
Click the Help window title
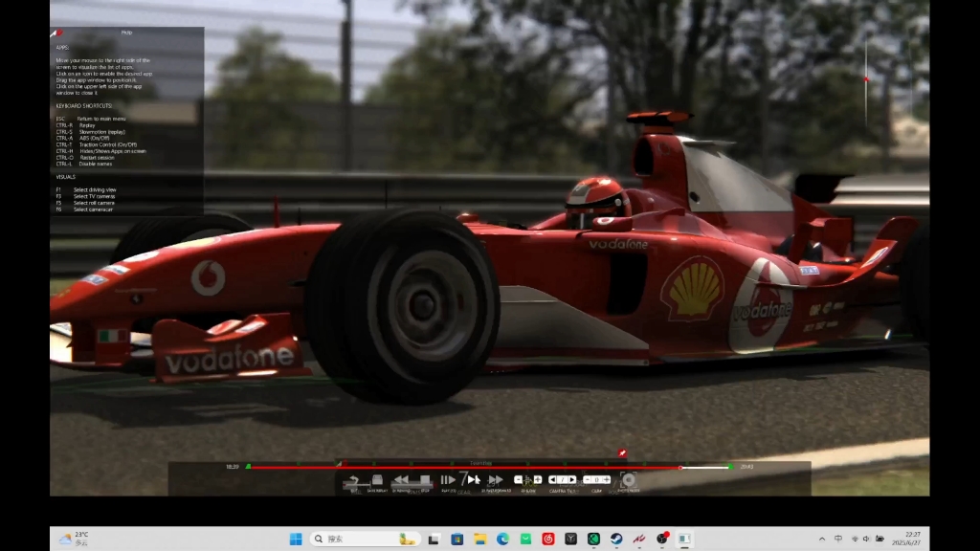pos(127,33)
